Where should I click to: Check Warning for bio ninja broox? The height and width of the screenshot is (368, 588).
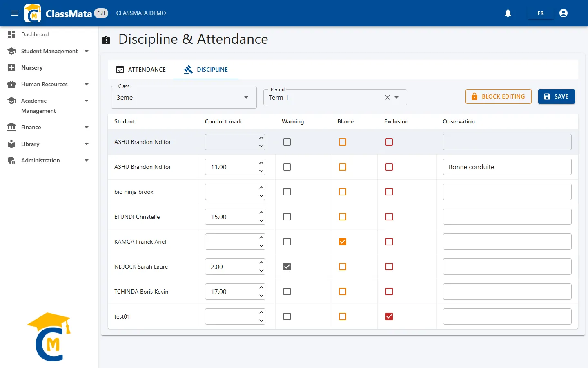pyautogui.click(x=287, y=192)
